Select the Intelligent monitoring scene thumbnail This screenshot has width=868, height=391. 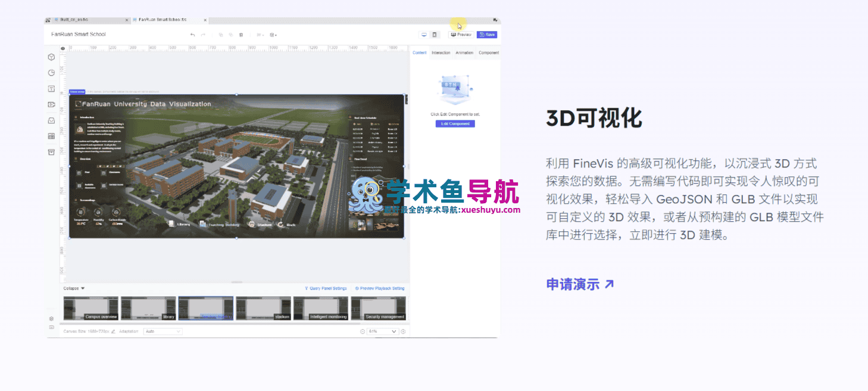(x=321, y=309)
